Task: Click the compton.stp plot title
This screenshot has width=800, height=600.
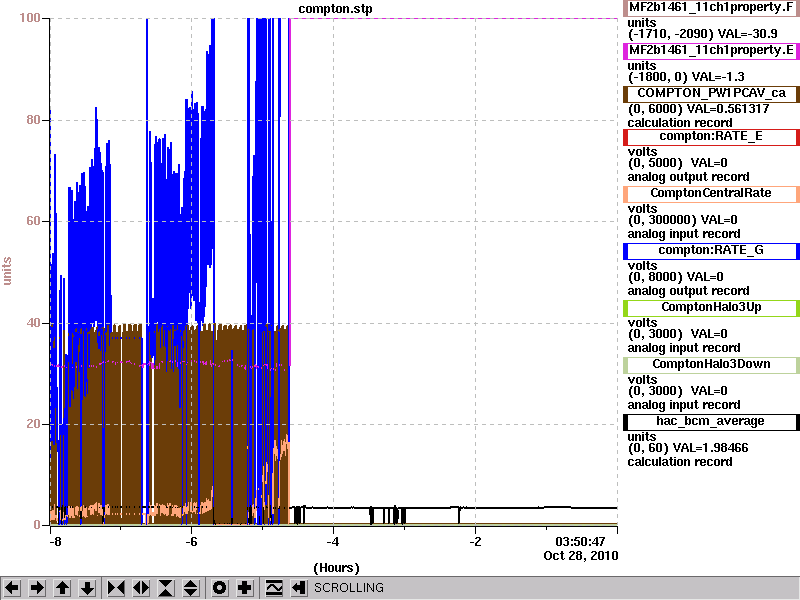Action: pos(335,9)
